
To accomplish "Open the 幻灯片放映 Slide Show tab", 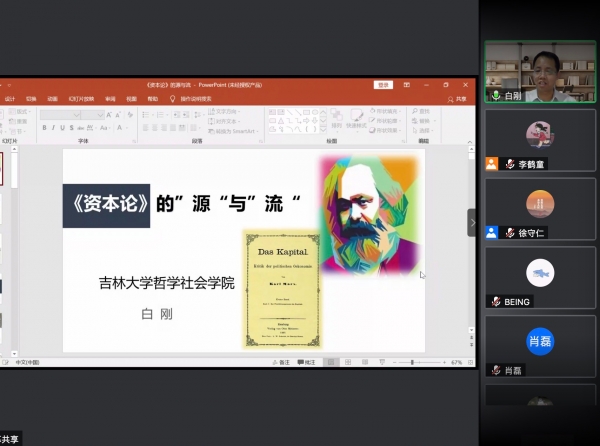I will pos(81,99).
